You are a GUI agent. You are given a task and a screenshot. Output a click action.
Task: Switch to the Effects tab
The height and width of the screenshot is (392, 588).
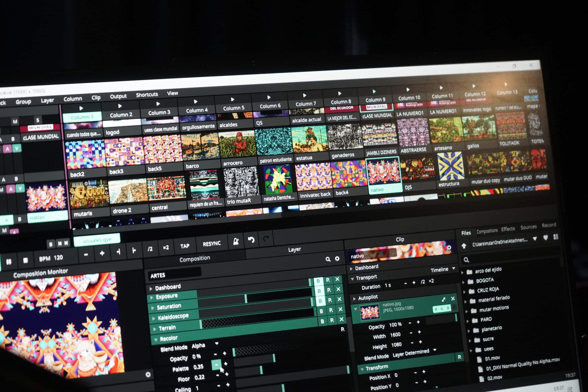508,229
